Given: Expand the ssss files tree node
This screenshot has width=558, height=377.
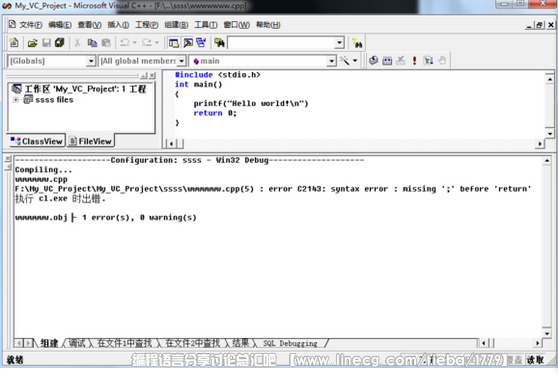Looking at the screenshot, I should (x=16, y=100).
